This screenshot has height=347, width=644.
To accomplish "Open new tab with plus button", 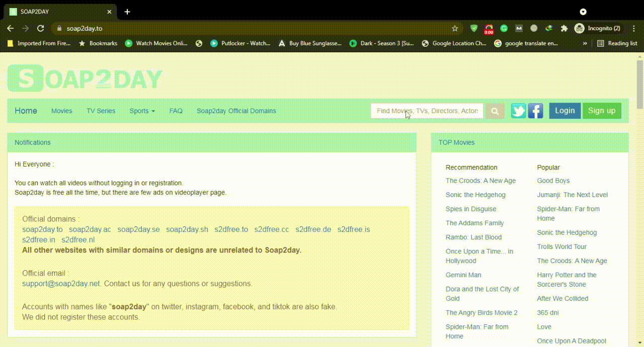I will click(127, 12).
